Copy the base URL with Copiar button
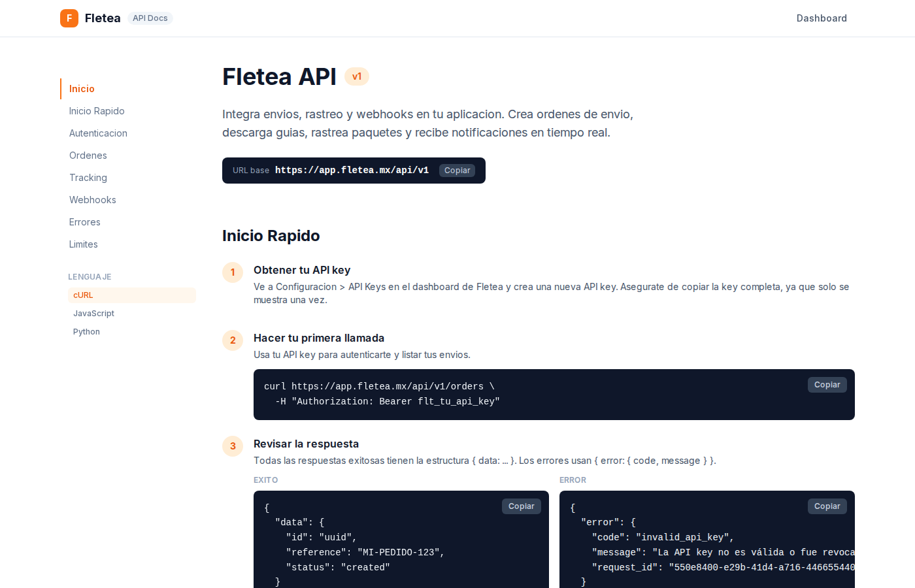The height and width of the screenshot is (588, 915). click(x=457, y=170)
